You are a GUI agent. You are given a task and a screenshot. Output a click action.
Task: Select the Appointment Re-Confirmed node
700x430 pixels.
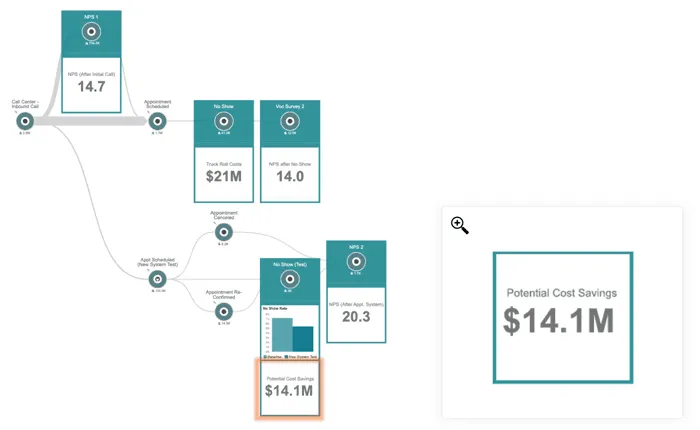(x=224, y=311)
